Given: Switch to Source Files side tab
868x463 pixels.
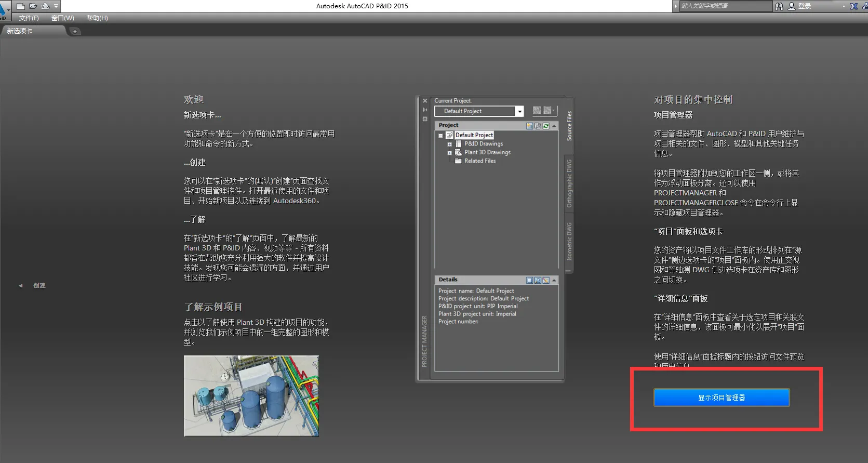Looking at the screenshot, I should tap(569, 126).
